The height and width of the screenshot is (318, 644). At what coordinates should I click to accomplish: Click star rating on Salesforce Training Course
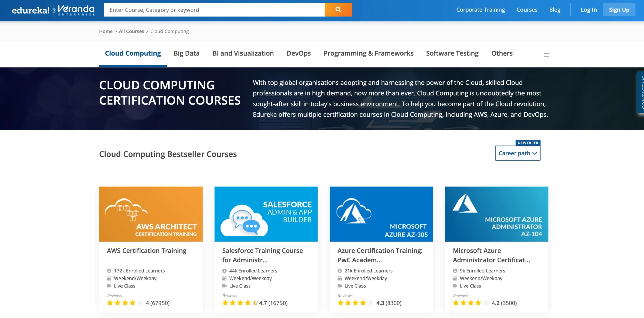point(240,303)
